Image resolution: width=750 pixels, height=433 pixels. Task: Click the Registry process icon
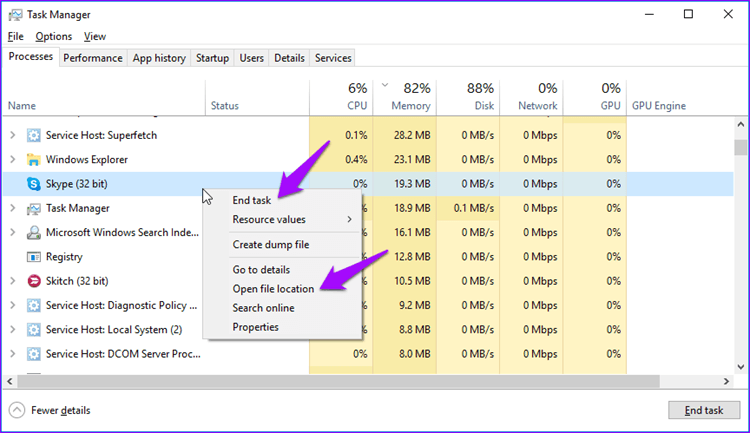(x=33, y=257)
